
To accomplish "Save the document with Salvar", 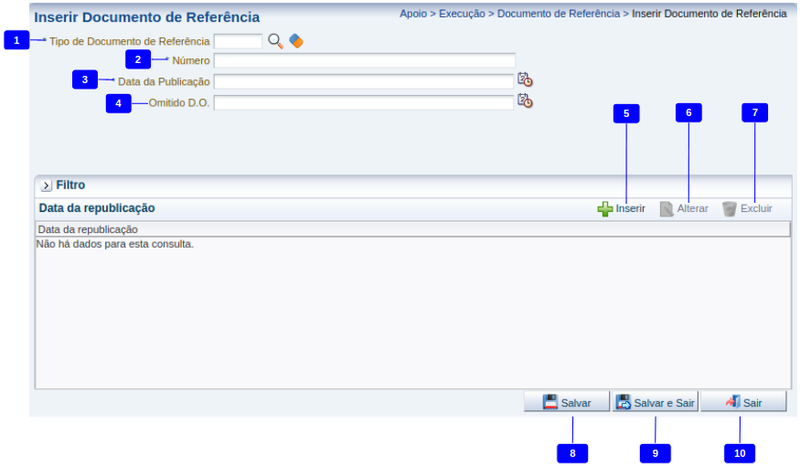I will point(567,402).
